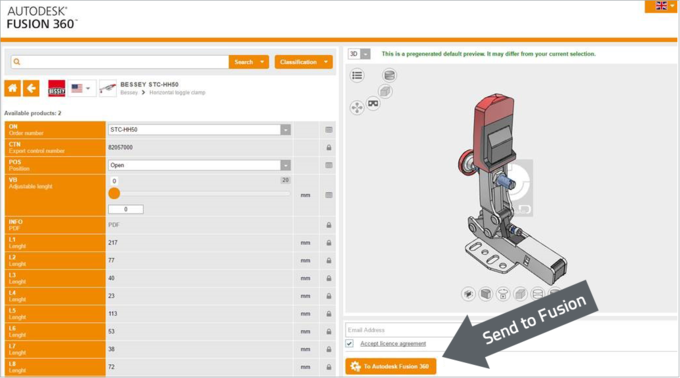Viewport: 680px width, 378px height.
Task: Click the lock icon in L4 row
Action: [x=329, y=296]
